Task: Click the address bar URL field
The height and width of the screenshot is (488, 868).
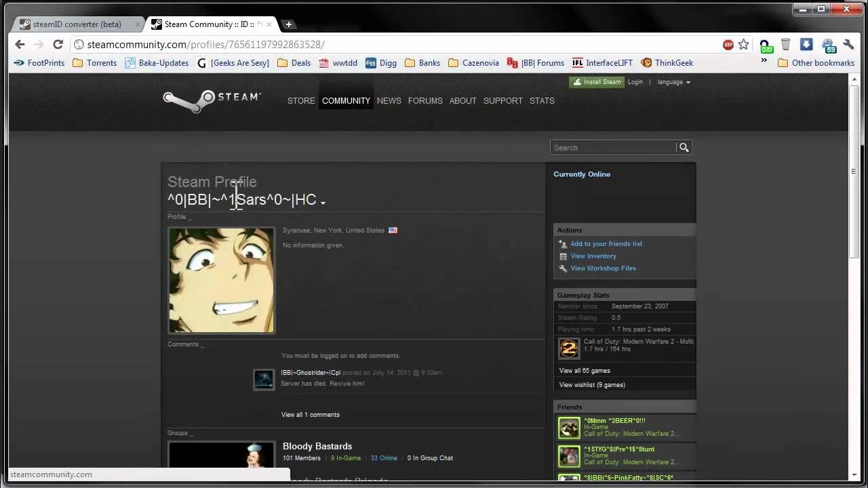Action: coord(393,45)
